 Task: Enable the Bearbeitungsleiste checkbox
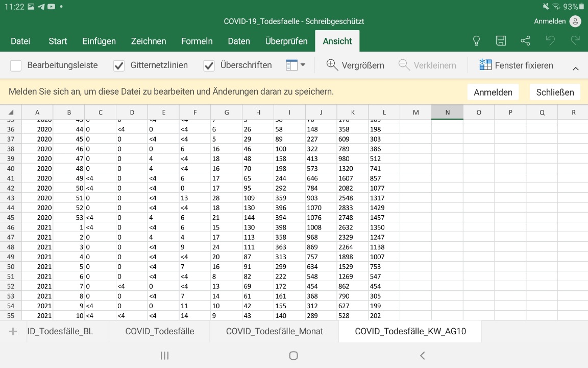16,65
